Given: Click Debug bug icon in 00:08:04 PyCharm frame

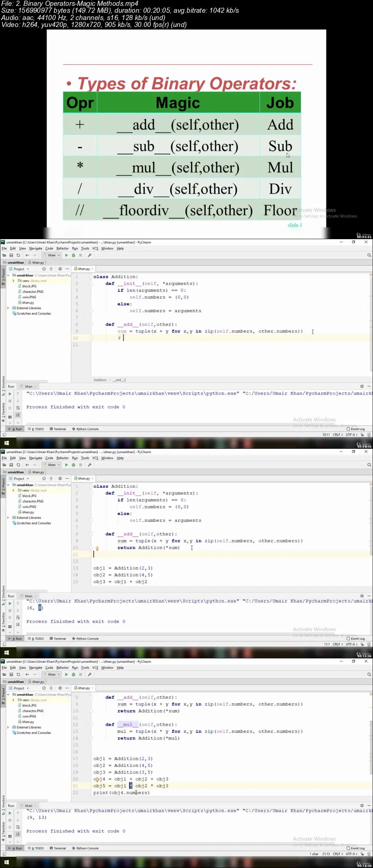Looking at the screenshot, I should click(74, 255).
